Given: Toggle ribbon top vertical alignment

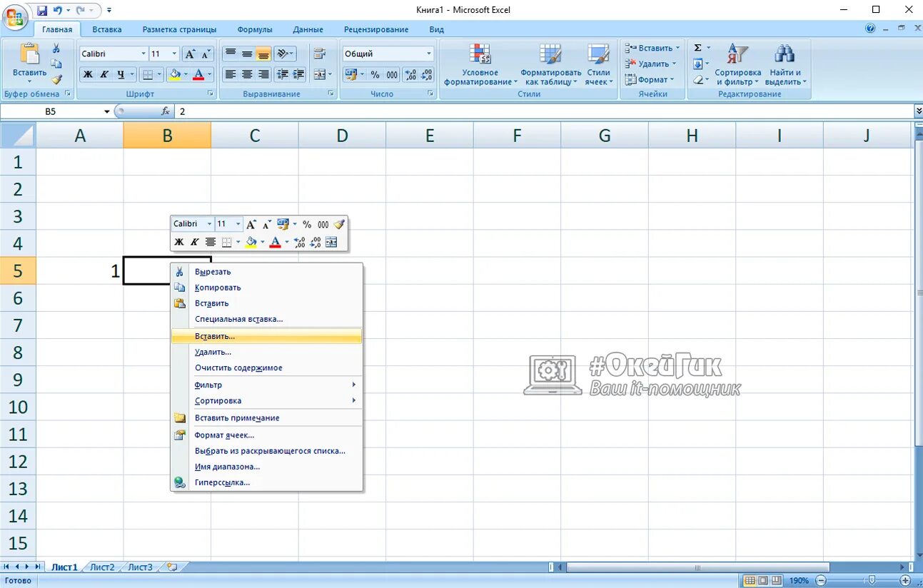Looking at the screenshot, I should point(231,54).
